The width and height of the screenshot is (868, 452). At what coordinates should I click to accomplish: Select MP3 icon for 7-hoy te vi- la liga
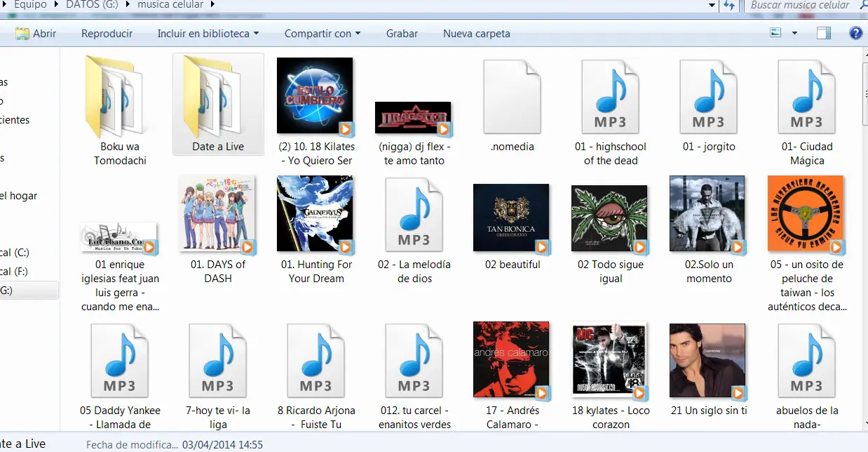point(217,361)
